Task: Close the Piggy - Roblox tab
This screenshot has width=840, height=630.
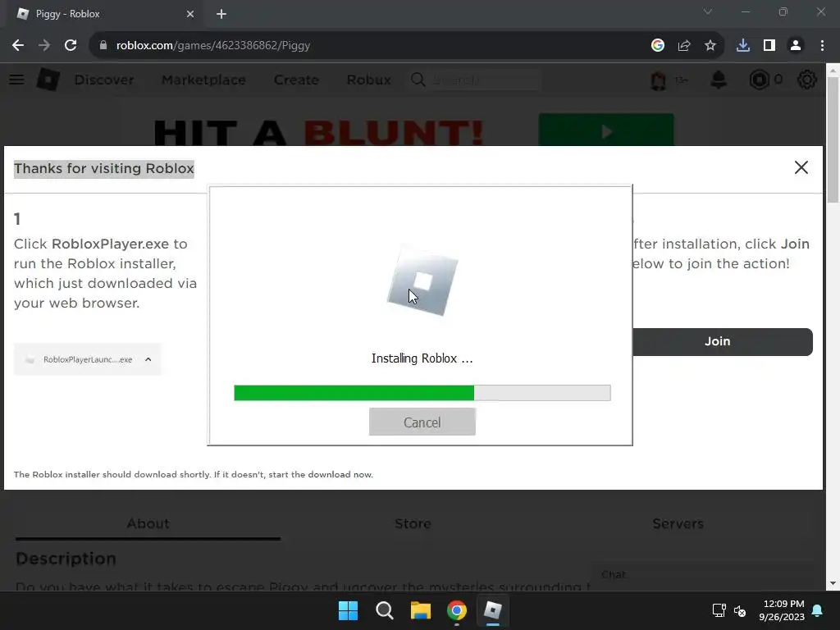Action: 190,14
